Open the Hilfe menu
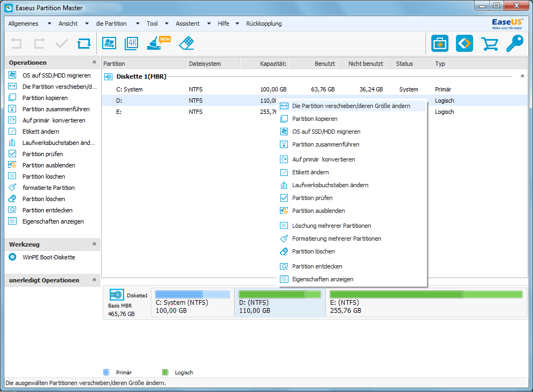 coord(224,24)
